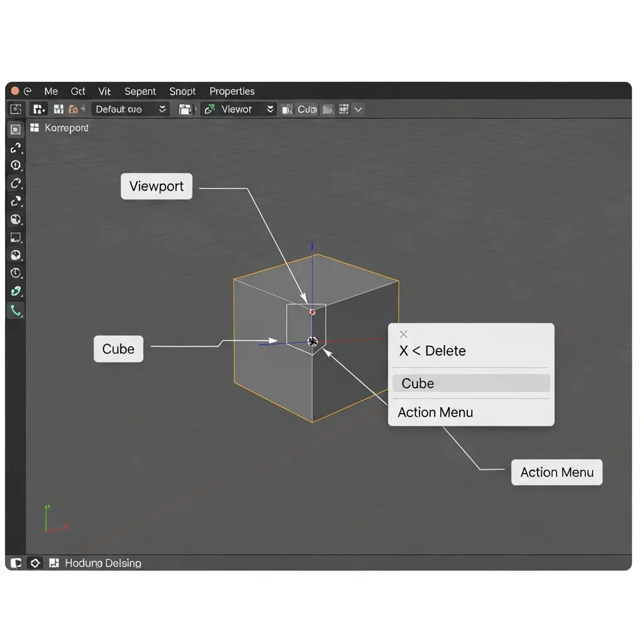Screen dimensions: 644x644
Task: Click the axis gizmo in viewport corner
Action: 55,519
